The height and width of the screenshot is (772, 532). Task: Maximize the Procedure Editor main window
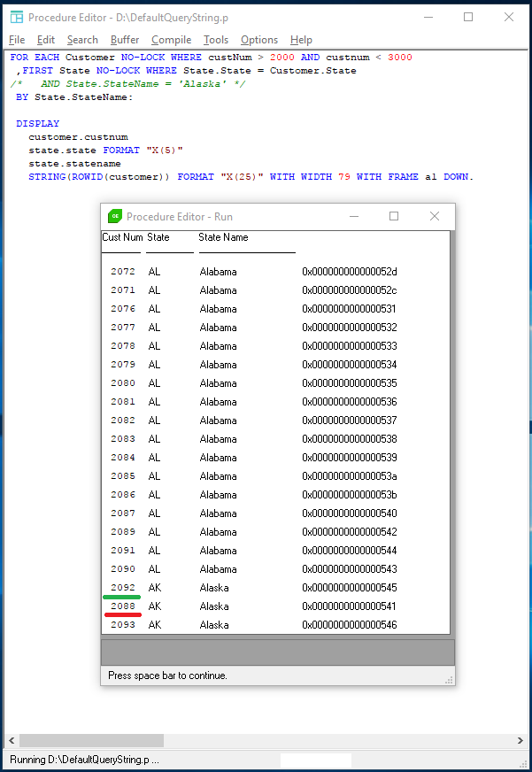468,17
